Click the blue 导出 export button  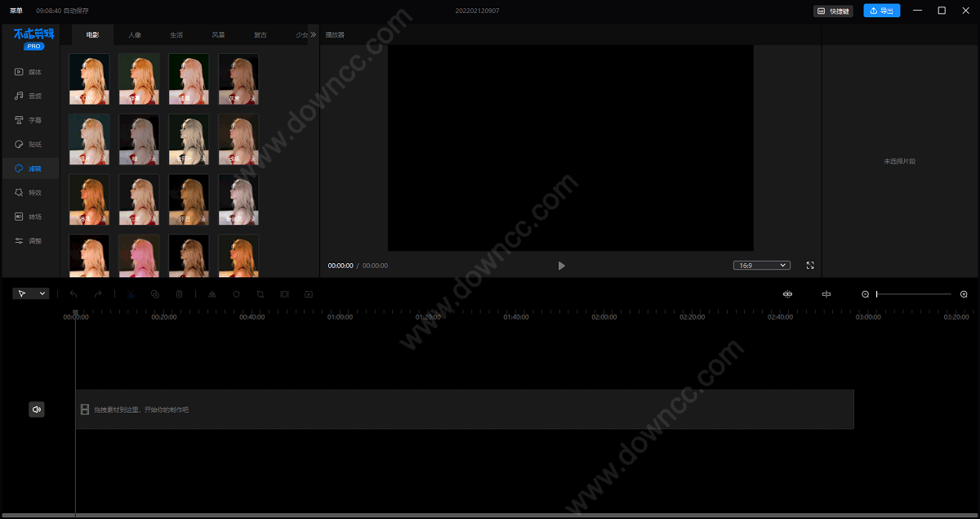pos(882,11)
